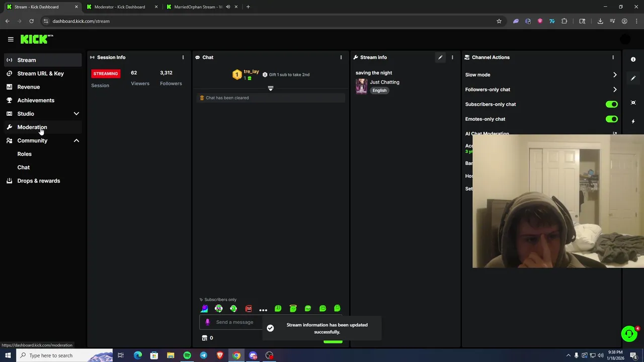The width and height of the screenshot is (644, 362).
Task: Click the browser address bar URL
Action: tap(81, 21)
